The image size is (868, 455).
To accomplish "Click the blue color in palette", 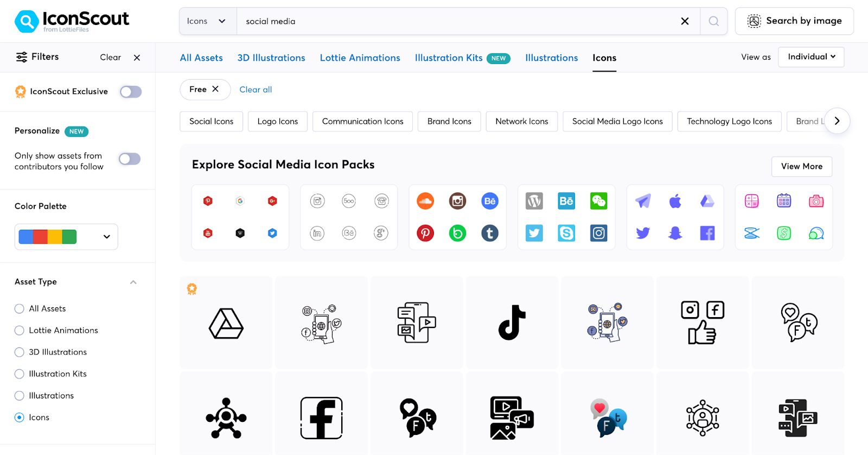I will 26,237.
